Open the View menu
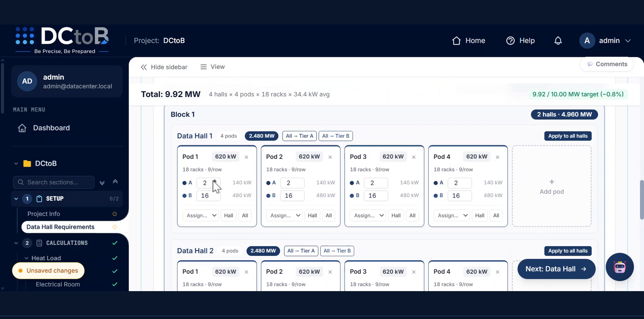This screenshot has height=319, width=644. 213,67
